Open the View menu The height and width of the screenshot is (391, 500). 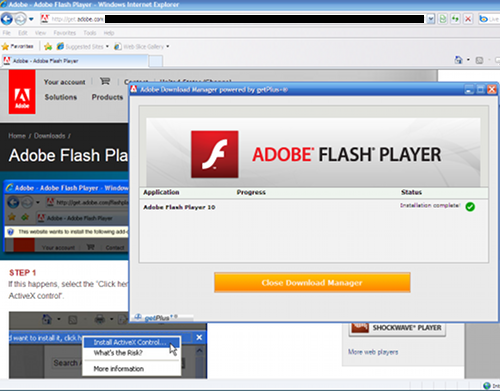point(40,33)
